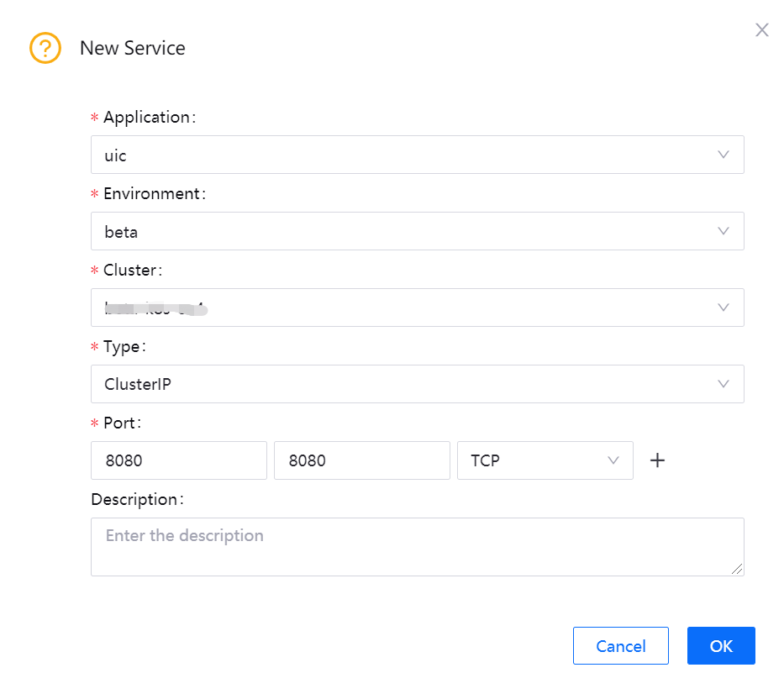
Task: Click the chevron on the Cluster dropdown
Action: pyautogui.click(x=723, y=308)
